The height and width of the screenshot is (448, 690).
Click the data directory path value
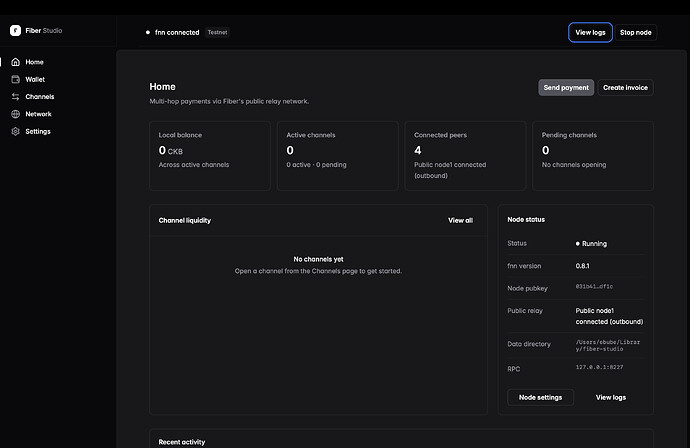608,345
